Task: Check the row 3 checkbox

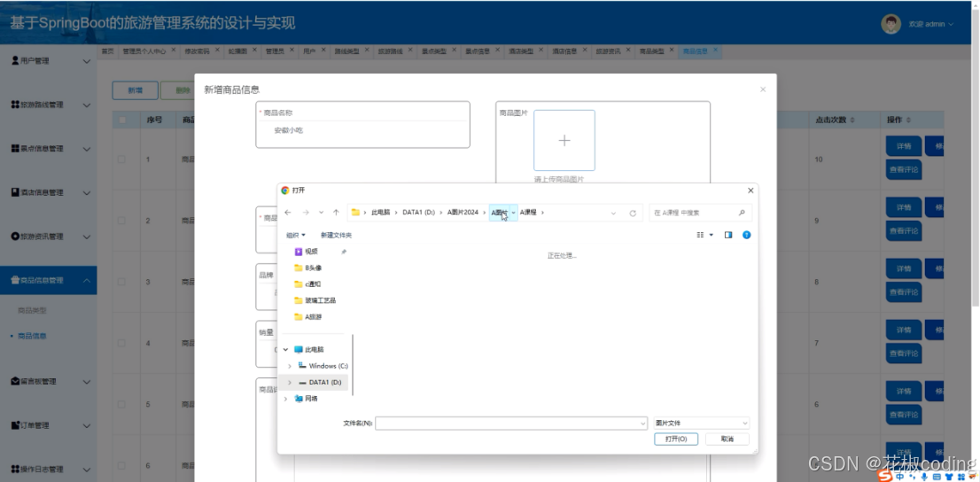Action: click(122, 282)
